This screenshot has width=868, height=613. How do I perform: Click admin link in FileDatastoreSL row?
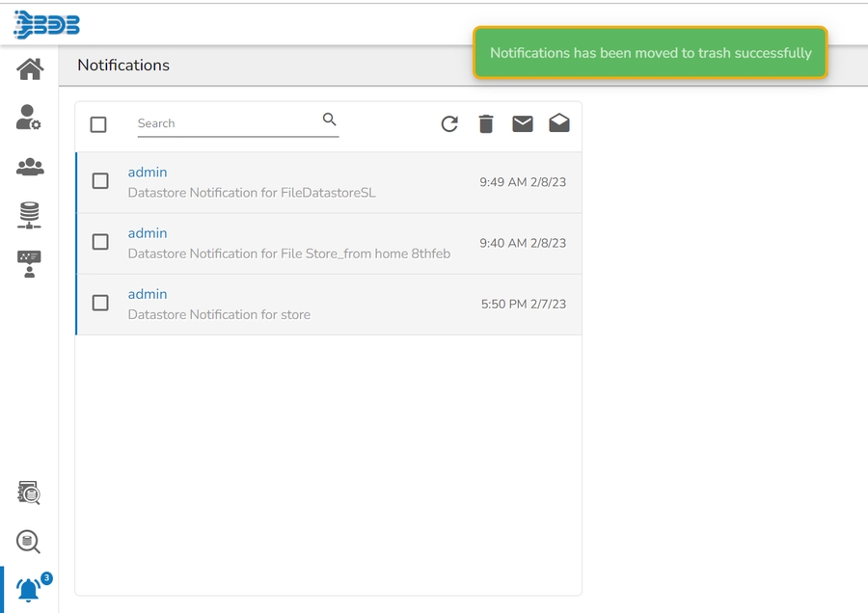click(x=148, y=173)
